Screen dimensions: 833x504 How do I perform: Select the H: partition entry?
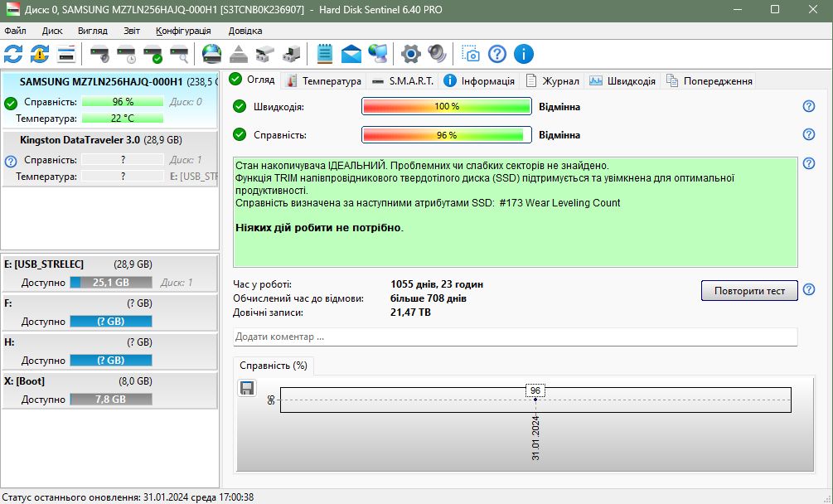coord(110,351)
